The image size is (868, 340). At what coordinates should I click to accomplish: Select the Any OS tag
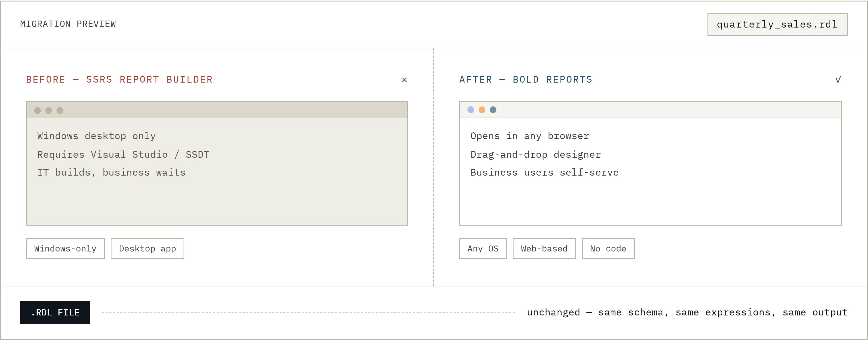coord(483,248)
